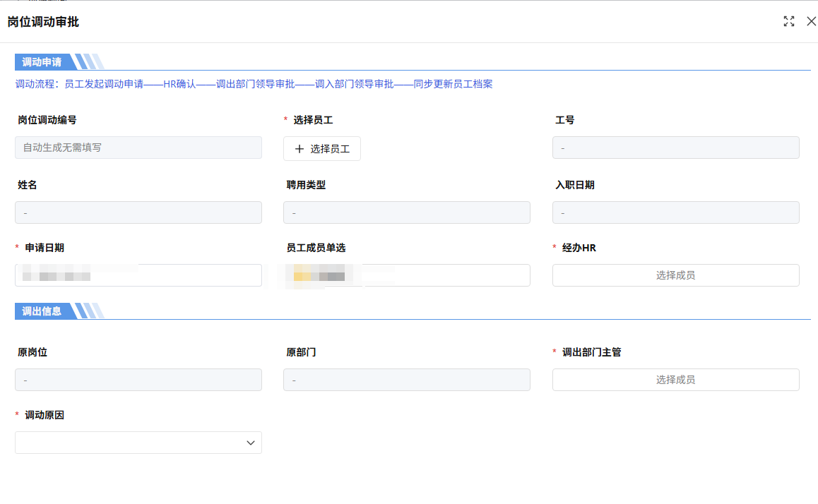
Task: Click the 入职日期 field
Action: pos(675,212)
